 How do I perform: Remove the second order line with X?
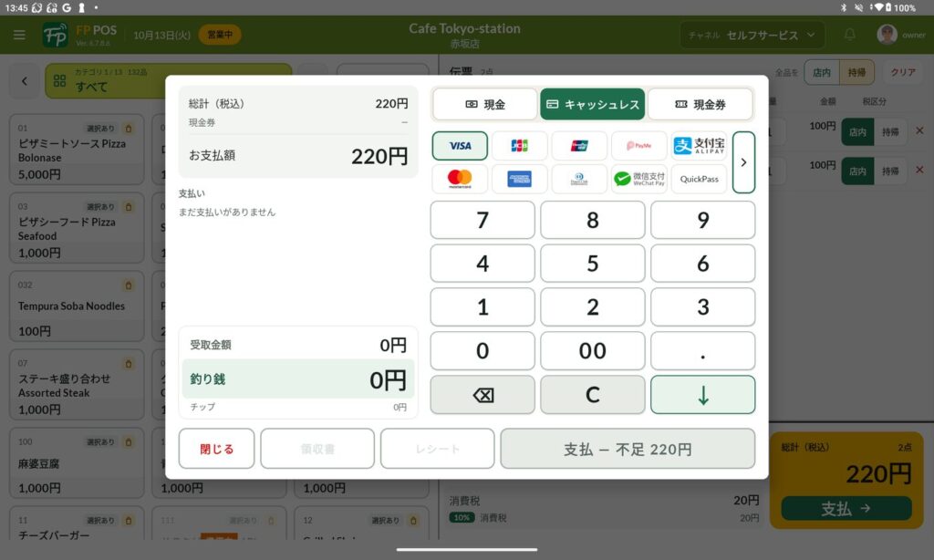(x=919, y=170)
